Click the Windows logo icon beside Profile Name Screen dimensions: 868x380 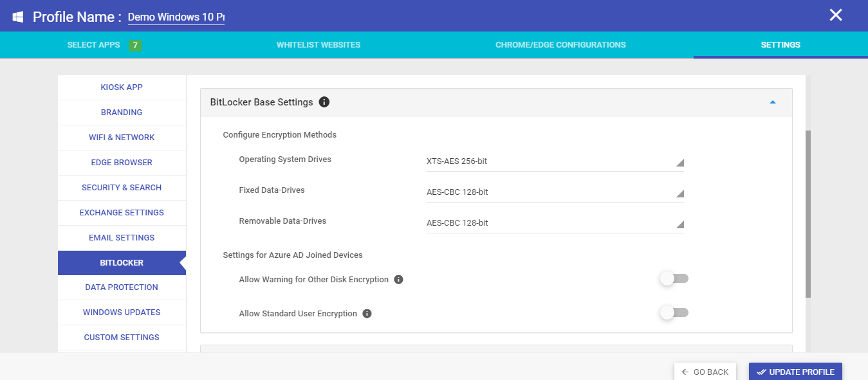pos(18,17)
